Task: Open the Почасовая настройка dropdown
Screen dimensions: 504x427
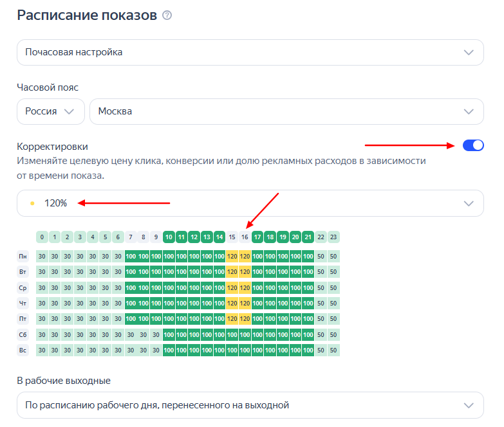Action: (x=250, y=52)
